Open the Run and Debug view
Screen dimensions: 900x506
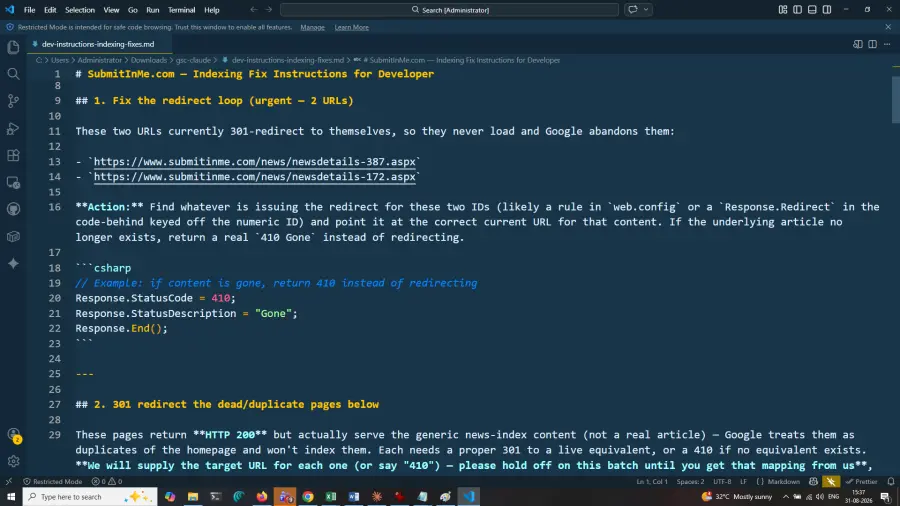[x=13, y=129]
